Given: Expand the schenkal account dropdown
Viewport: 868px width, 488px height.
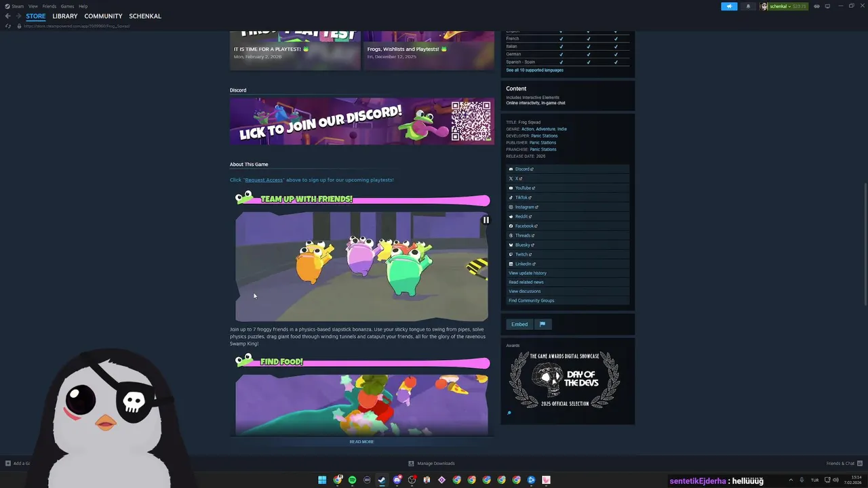Looking at the screenshot, I should pos(785,6).
